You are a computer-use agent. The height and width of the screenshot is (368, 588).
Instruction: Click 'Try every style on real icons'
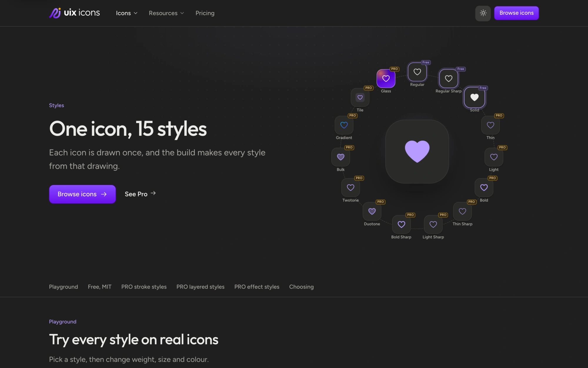(134, 339)
